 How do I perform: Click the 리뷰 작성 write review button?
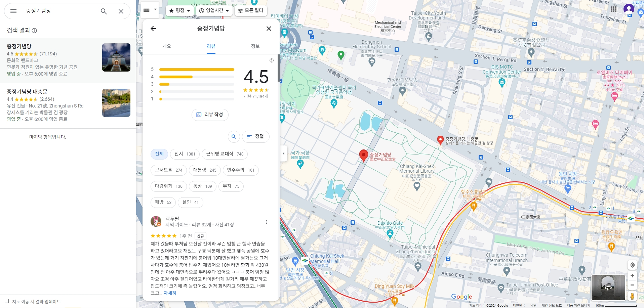click(x=210, y=115)
